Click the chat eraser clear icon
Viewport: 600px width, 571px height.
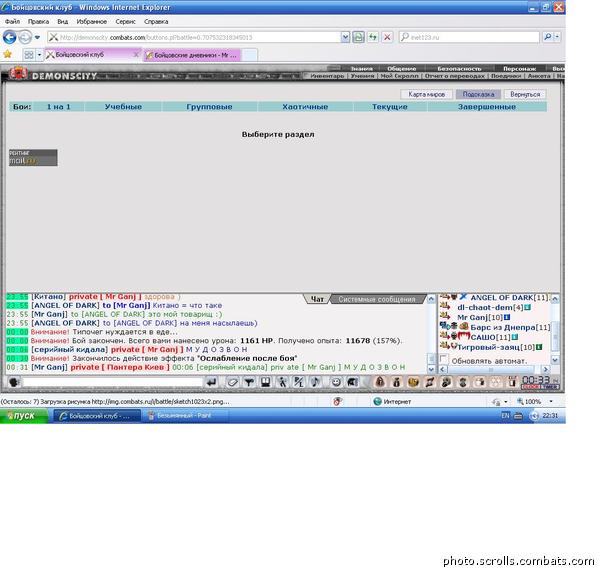pos(232,382)
